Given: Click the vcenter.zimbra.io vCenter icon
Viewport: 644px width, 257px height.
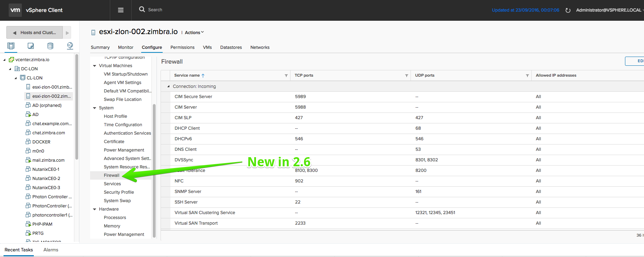Looking at the screenshot, I should [11, 60].
